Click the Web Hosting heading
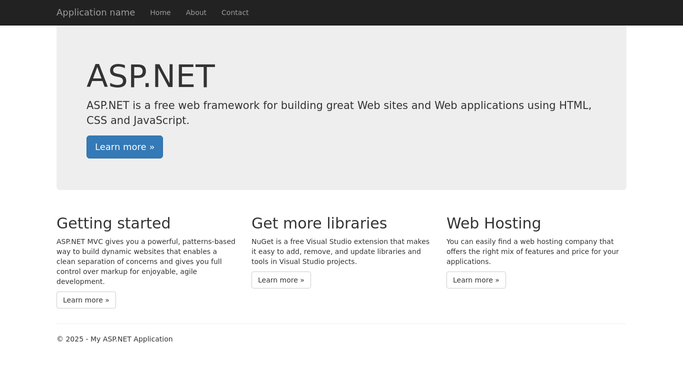The width and height of the screenshot is (683, 384). click(494, 223)
